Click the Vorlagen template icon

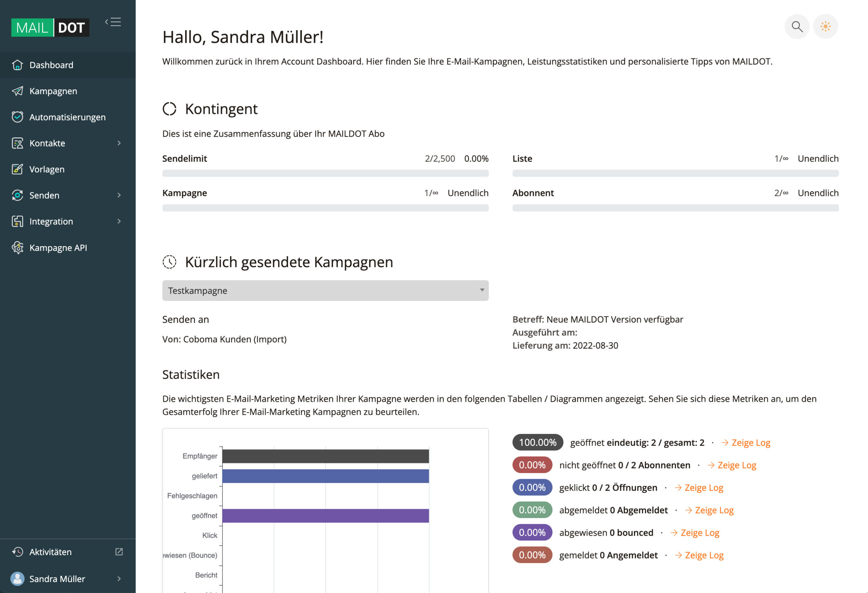pyautogui.click(x=17, y=169)
